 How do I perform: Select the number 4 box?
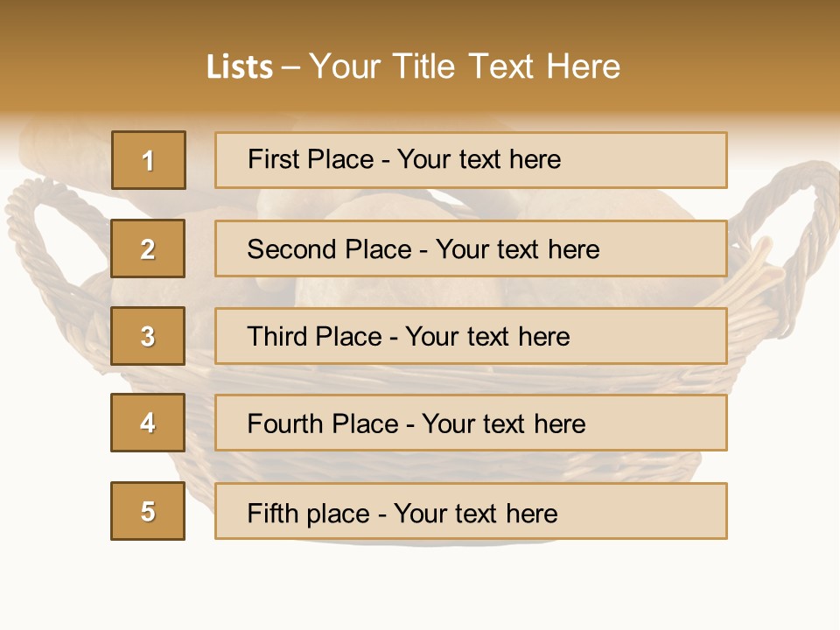pyautogui.click(x=148, y=423)
